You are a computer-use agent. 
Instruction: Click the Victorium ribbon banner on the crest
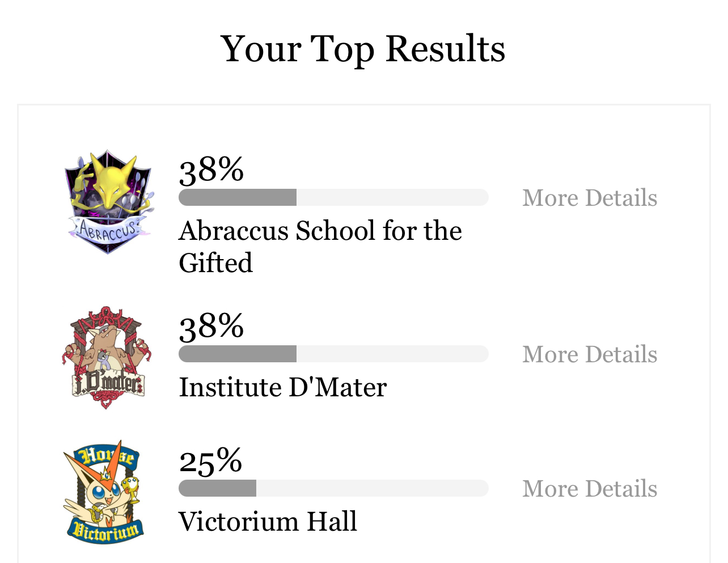(105, 530)
